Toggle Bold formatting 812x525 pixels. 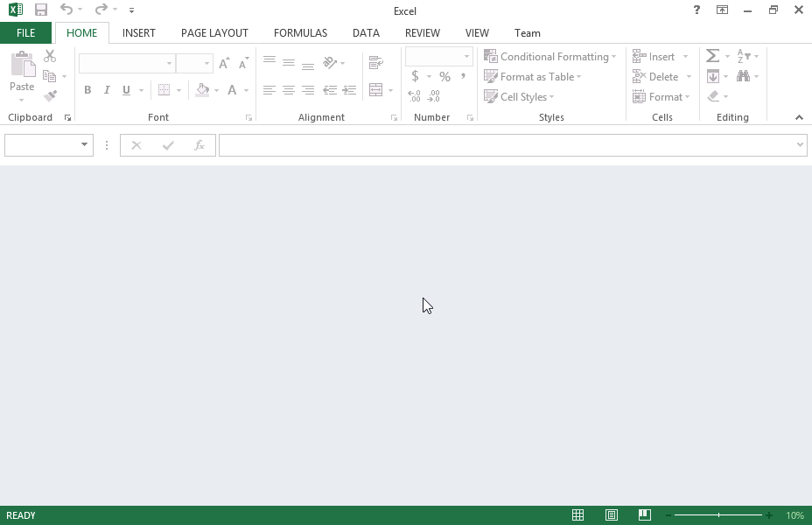87,90
